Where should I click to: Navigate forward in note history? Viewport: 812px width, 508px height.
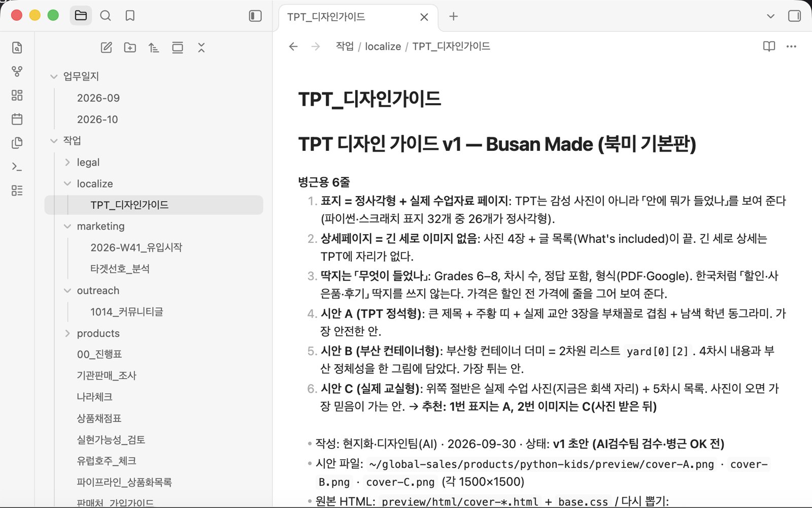point(316,46)
